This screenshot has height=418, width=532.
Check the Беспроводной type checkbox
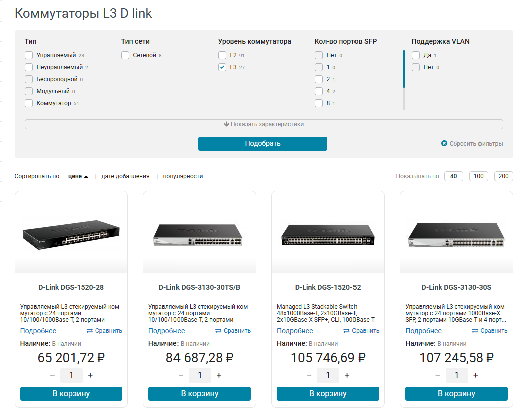pyautogui.click(x=29, y=79)
